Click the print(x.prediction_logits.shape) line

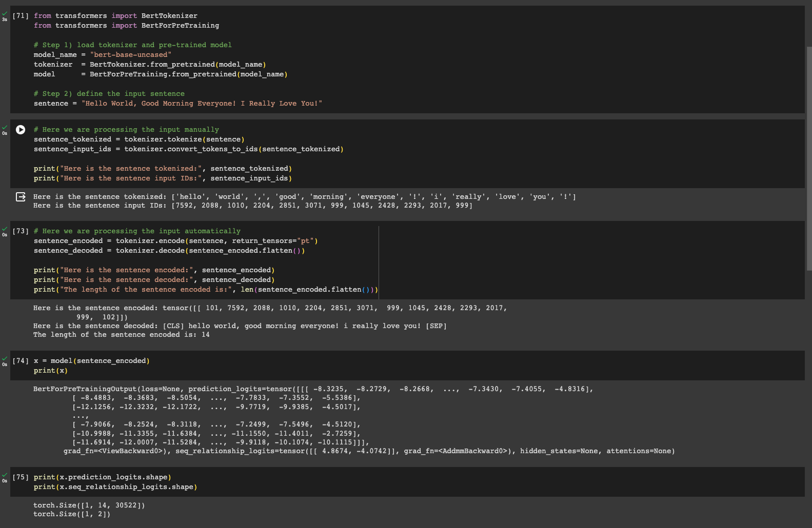pos(103,477)
